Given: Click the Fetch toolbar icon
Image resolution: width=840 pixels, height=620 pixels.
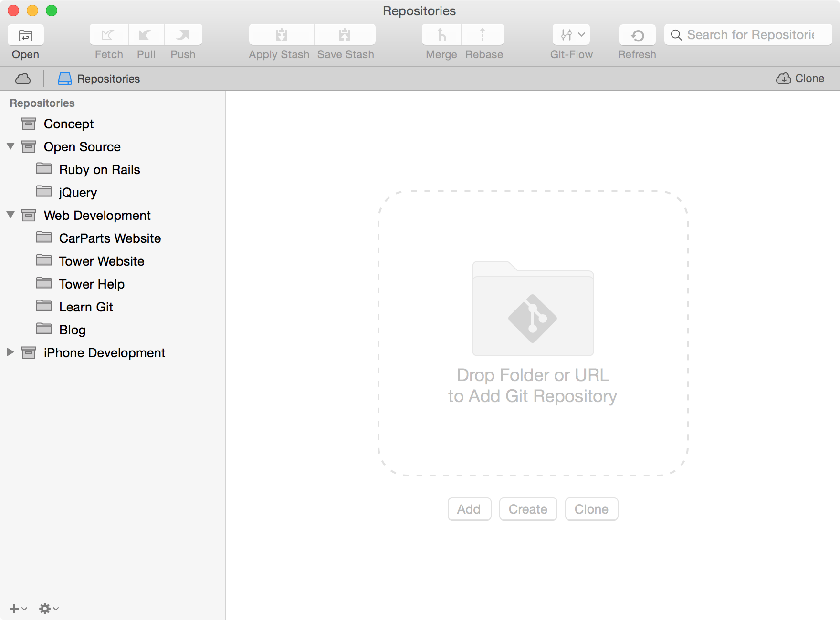Looking at the screenshot, I should (109, 35).
